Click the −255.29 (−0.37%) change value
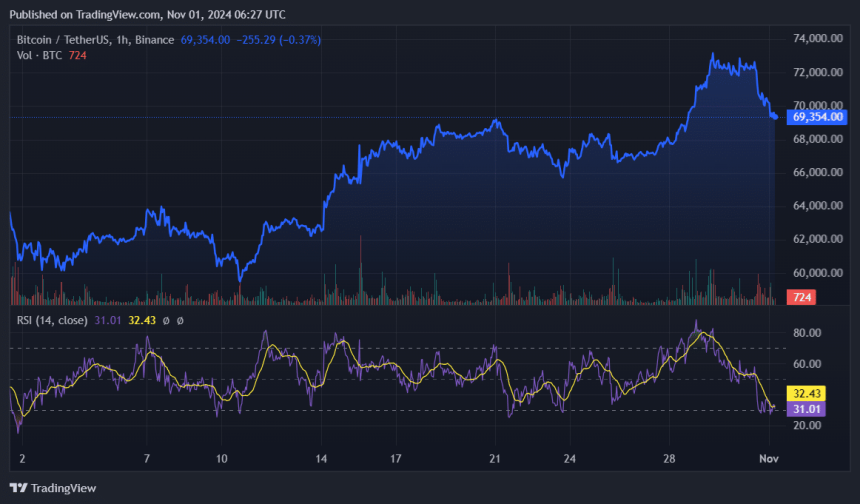The image size is (860, 504). [x=280, y=39]
